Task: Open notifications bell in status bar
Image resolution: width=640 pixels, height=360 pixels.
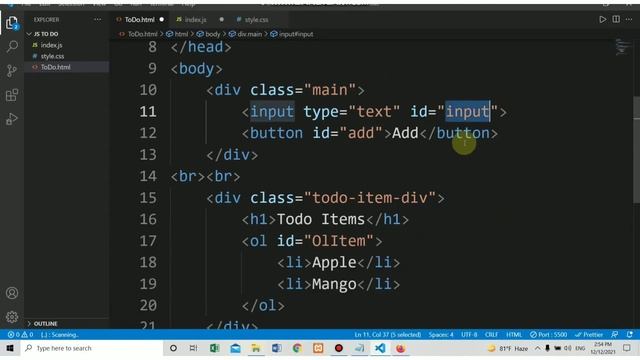Action: (x=629, y=335)
